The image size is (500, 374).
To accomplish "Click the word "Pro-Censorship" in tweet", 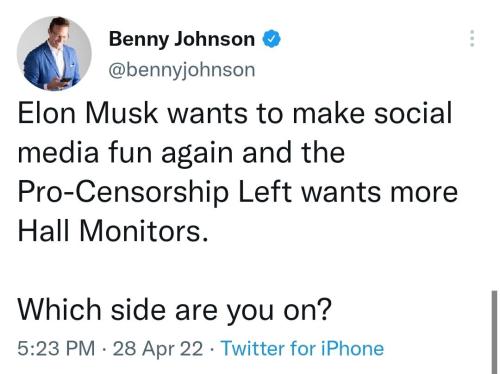I will point(123,192).
